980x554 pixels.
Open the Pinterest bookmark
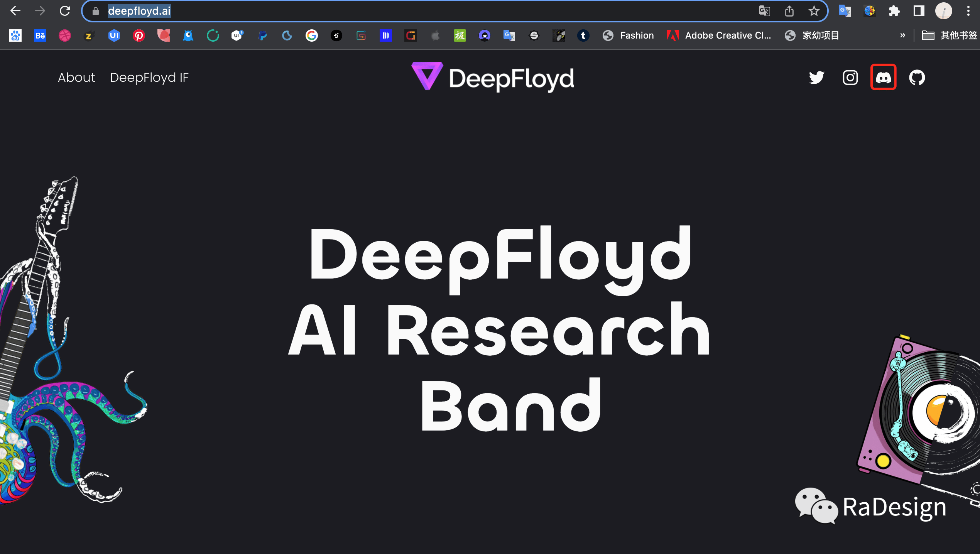pyautogui.click(x=139, y=35)
